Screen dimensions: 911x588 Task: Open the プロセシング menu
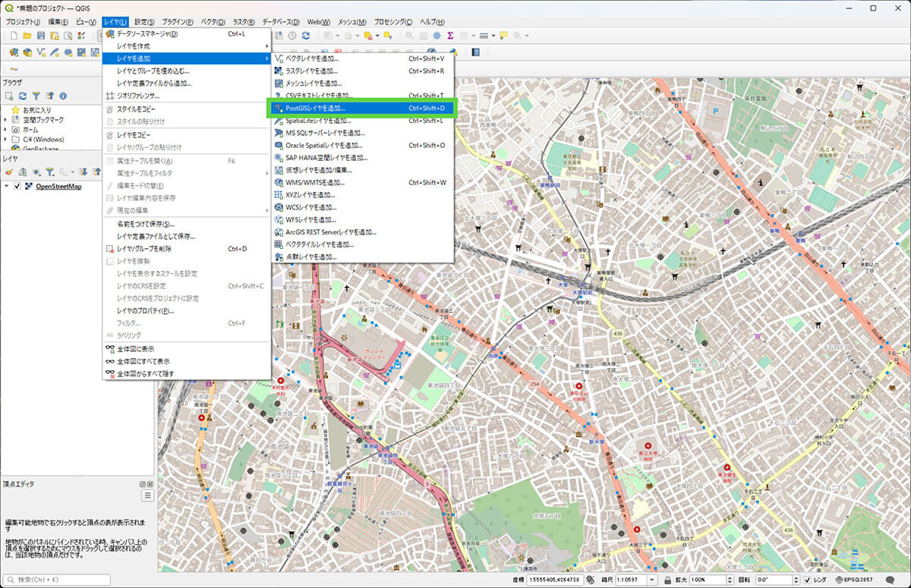click(x=393, y=22)
